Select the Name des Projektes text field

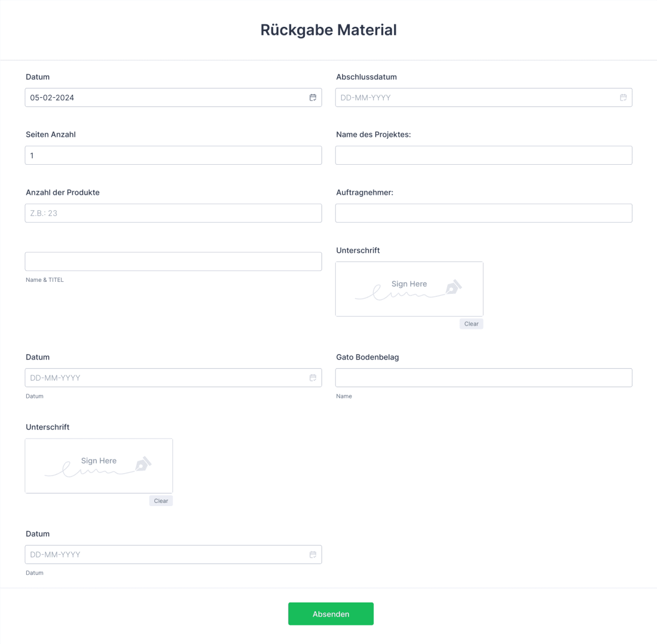click(483, 155)
